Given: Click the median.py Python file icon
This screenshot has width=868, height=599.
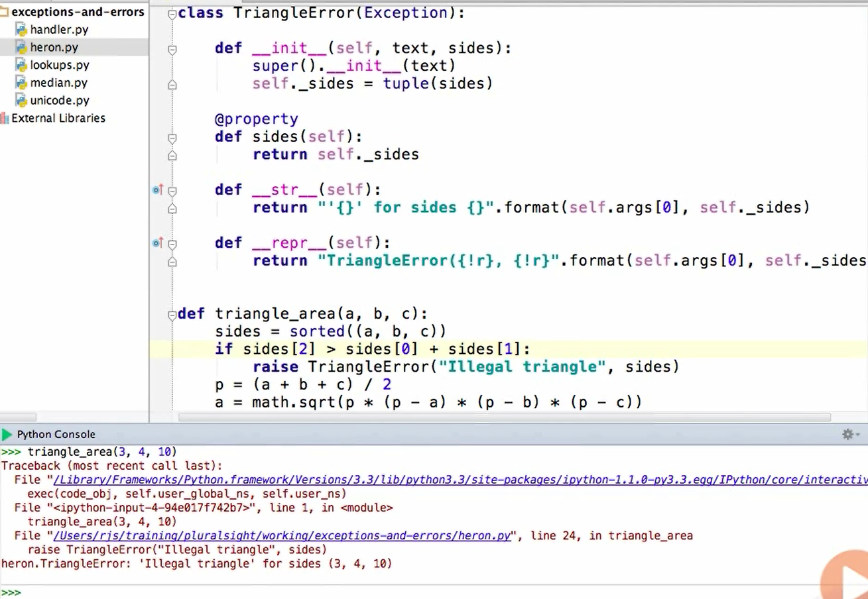Looking at the screenshot, I should point(21,83).
